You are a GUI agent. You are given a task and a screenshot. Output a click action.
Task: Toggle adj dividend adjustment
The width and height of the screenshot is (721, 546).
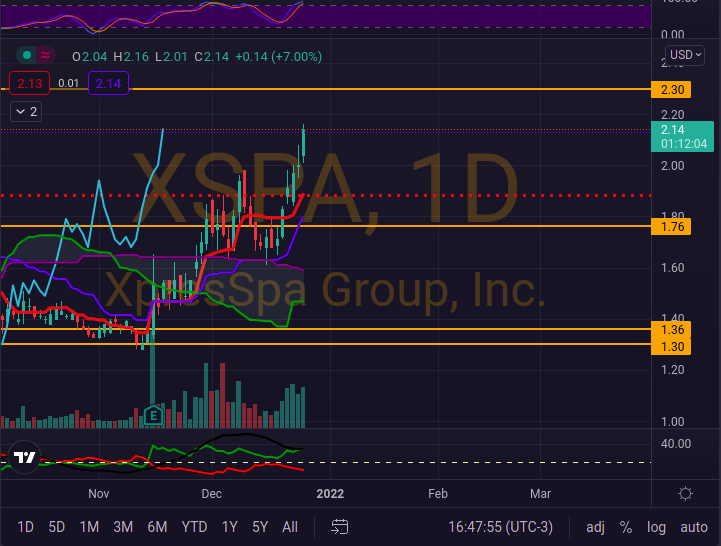(x=595, y=527)
